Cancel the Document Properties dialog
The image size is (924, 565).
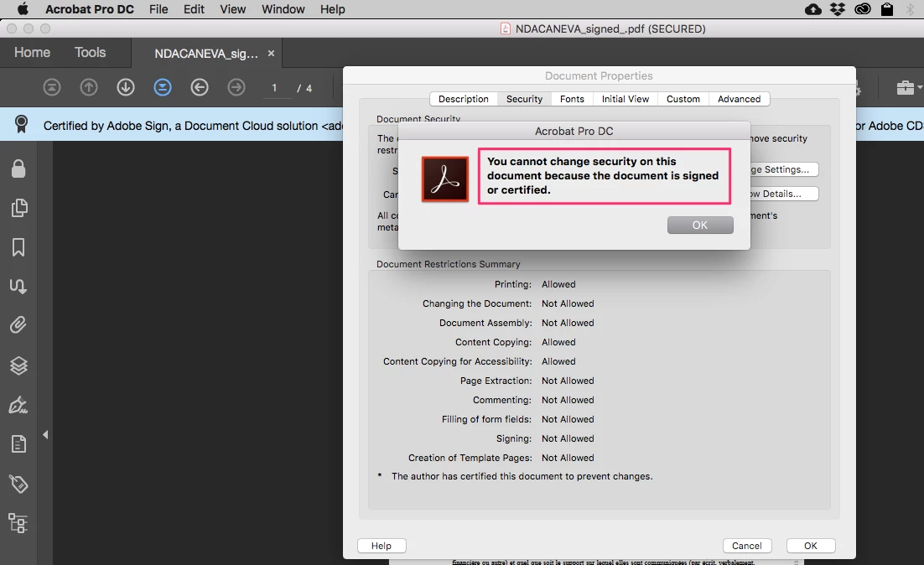pyautogui.click(x=747, y=546)
